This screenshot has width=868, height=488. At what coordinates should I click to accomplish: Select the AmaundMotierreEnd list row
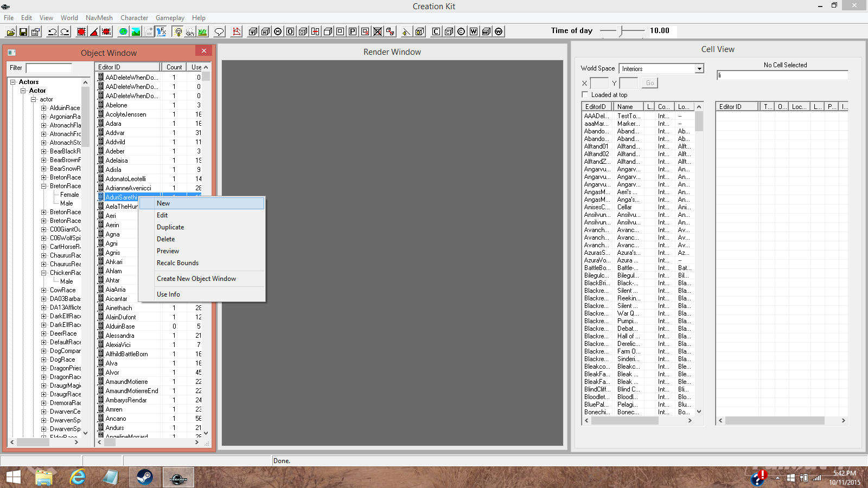(x=132, y=391)
